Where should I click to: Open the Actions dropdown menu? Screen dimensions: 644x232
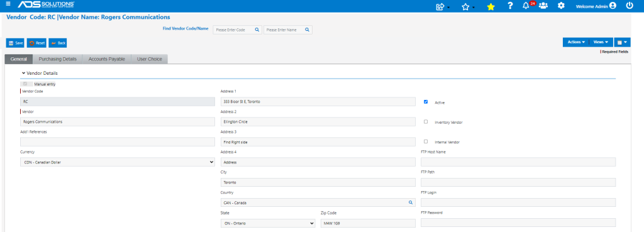pyautogui.click(x=576, y=42)
